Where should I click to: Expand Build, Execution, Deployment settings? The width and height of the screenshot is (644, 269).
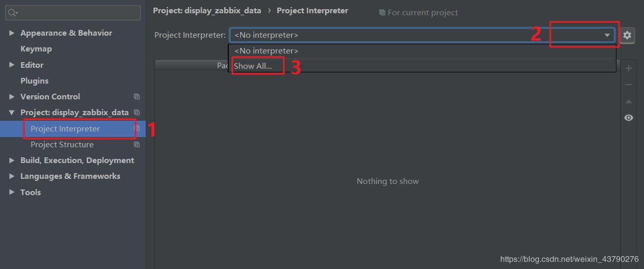(12, 160)
